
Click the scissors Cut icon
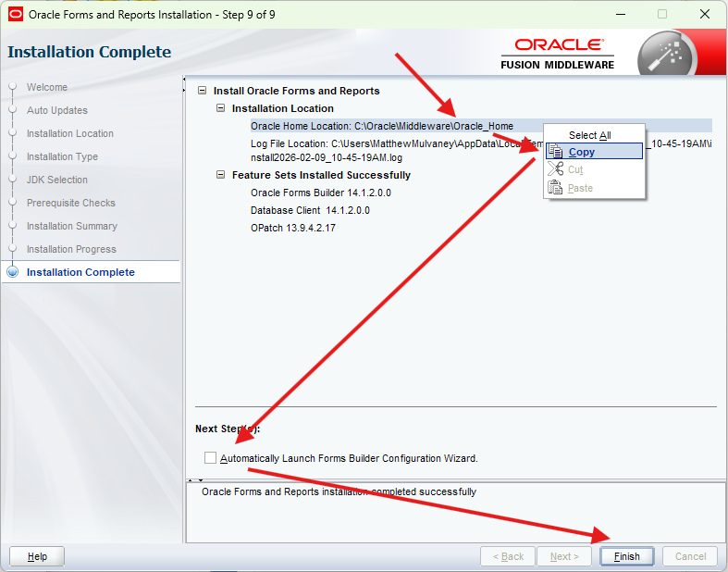pos(555,168)
